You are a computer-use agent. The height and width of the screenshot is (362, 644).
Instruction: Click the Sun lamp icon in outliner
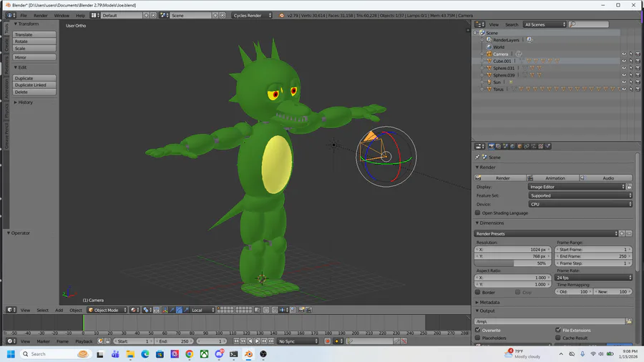pyautogui.click(x=489, y=82)
